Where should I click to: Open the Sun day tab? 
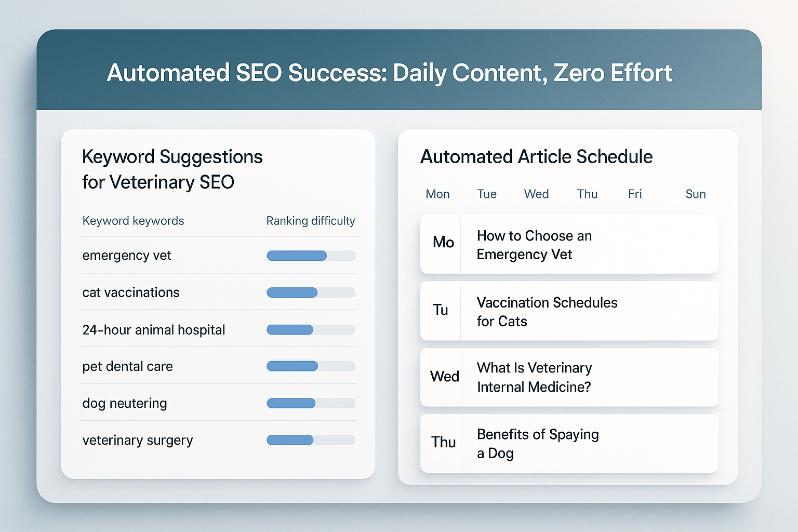click(x=696, y=194)
